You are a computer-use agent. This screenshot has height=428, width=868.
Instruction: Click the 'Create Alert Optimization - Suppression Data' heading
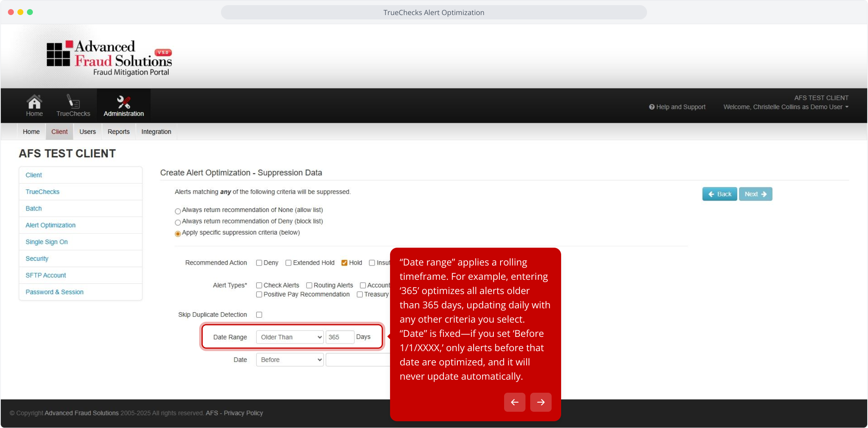(x=241, y=173)
